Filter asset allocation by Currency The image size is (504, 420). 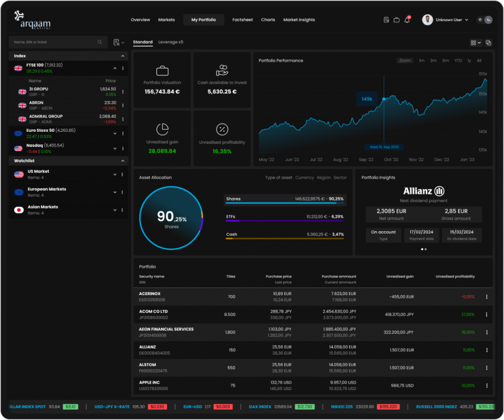304,178
